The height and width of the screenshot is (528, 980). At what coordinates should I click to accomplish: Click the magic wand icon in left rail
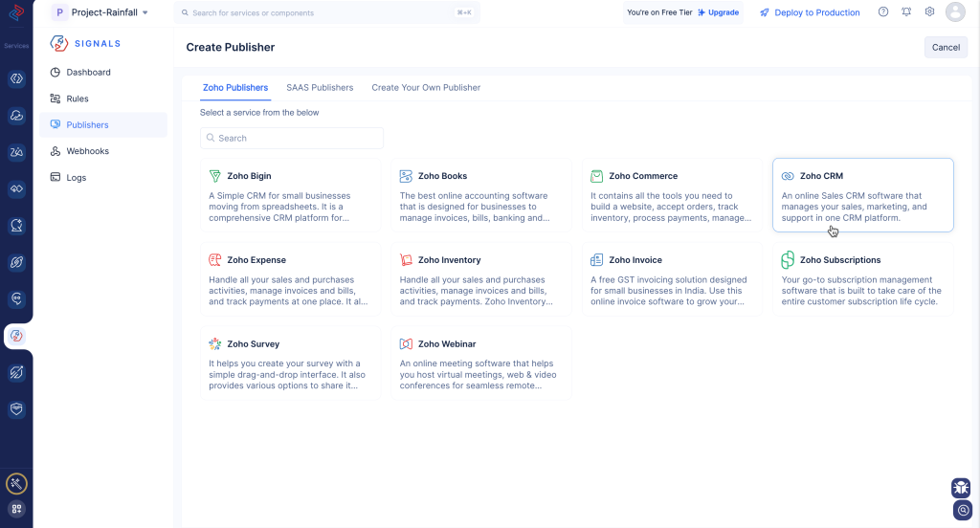pyautogui.click(x=16, y=484)
